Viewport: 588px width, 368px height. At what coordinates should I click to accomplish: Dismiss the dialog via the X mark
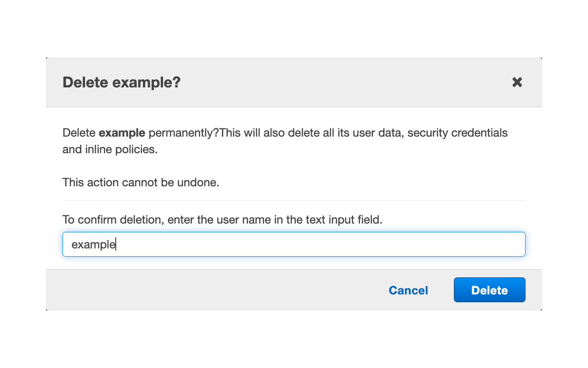pyautogui.click(x=517, y=82)
